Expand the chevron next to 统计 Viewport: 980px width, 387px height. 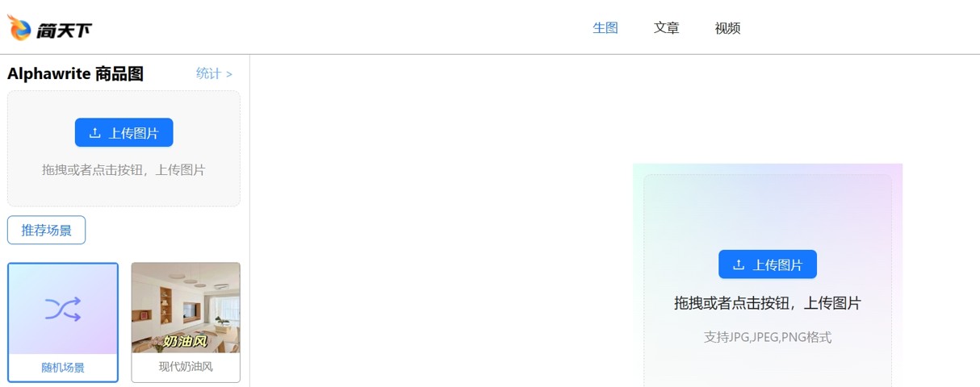click(229, 74)
